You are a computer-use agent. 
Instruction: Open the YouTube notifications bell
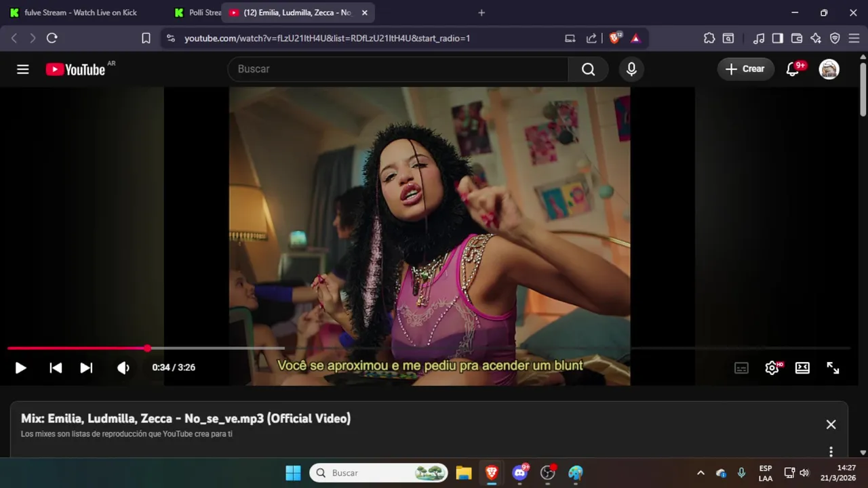792,69
